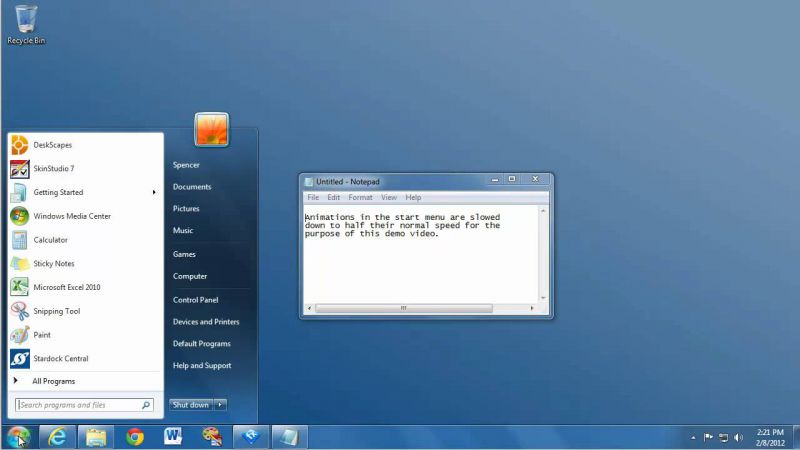This screenshot has width=800, height=450.
Task: Open the Calculator icon
Action: [x=19, y=240]
